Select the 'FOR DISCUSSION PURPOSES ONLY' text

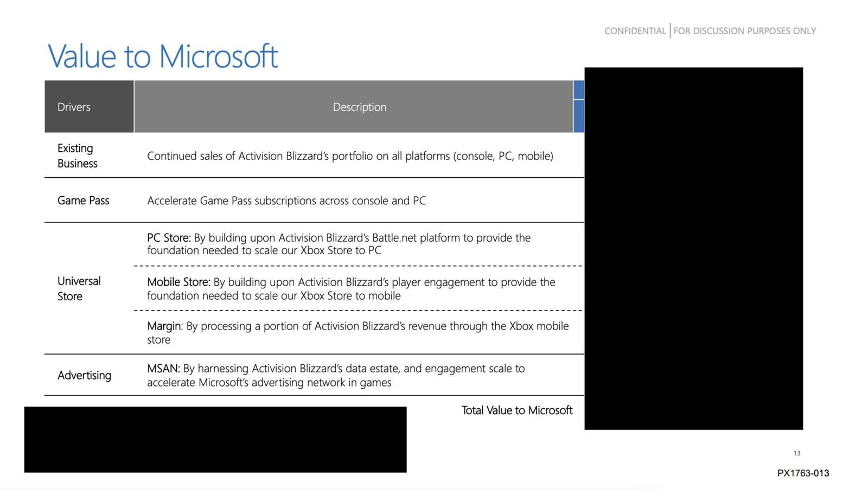(x=744, y=31)
